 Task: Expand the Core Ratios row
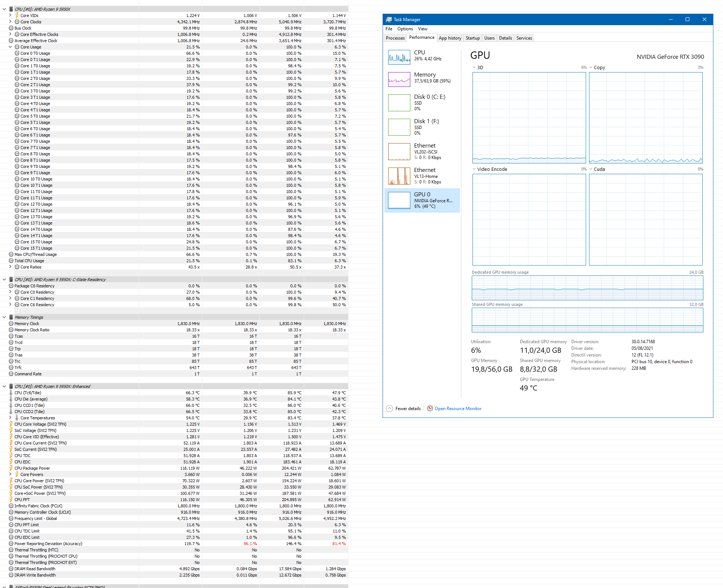click(10, 267)
